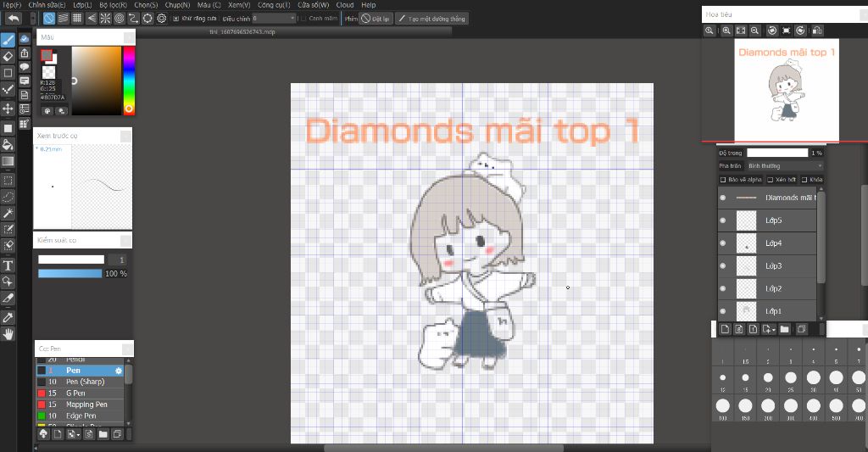
Task: Adjust the Độ trong layer opacity bar
Action: point(777,153)
